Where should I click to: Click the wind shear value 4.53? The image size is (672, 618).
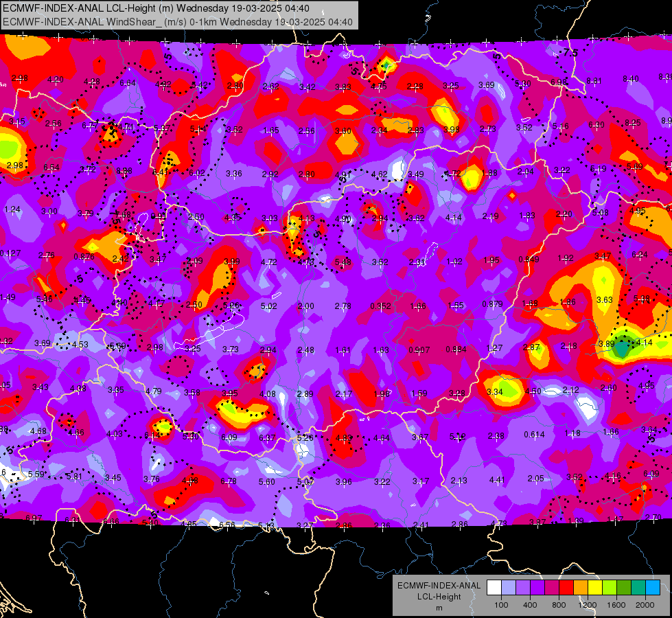point(80,345)
